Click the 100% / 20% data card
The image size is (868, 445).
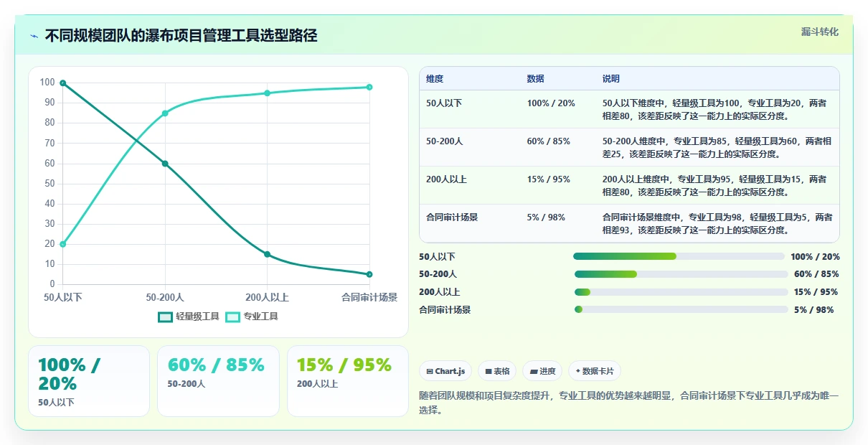point(89,381)
